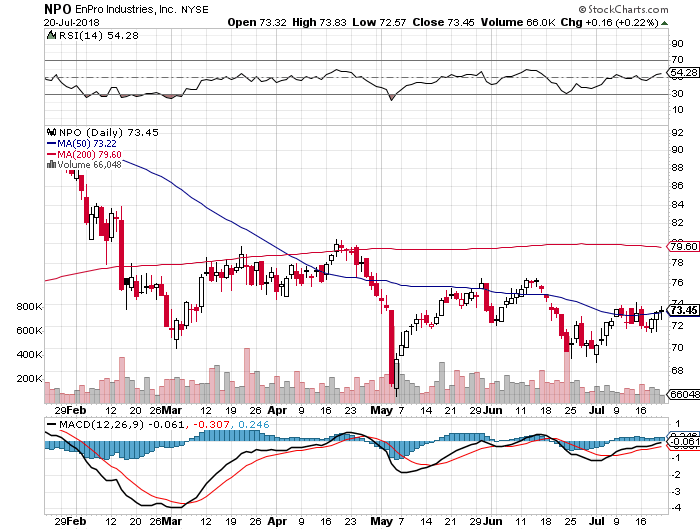Click the 92 price axis label
The height and width of the screenshot is (530, 700).
tap(677, 132)
